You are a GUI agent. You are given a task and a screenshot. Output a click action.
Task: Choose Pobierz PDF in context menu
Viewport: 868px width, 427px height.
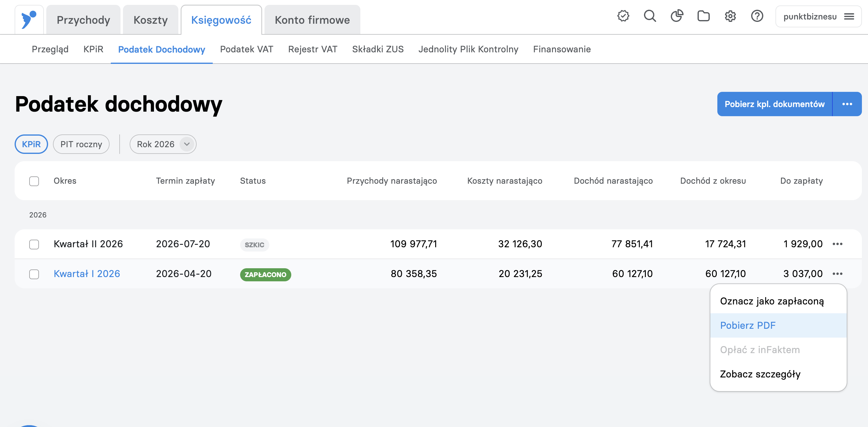click(779, 325)
